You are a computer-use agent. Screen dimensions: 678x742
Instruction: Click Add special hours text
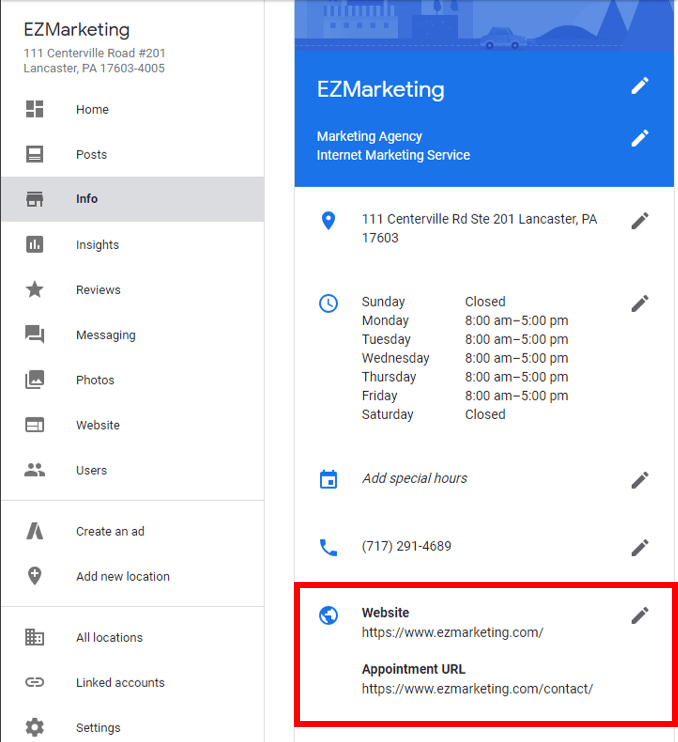(414, 478)
